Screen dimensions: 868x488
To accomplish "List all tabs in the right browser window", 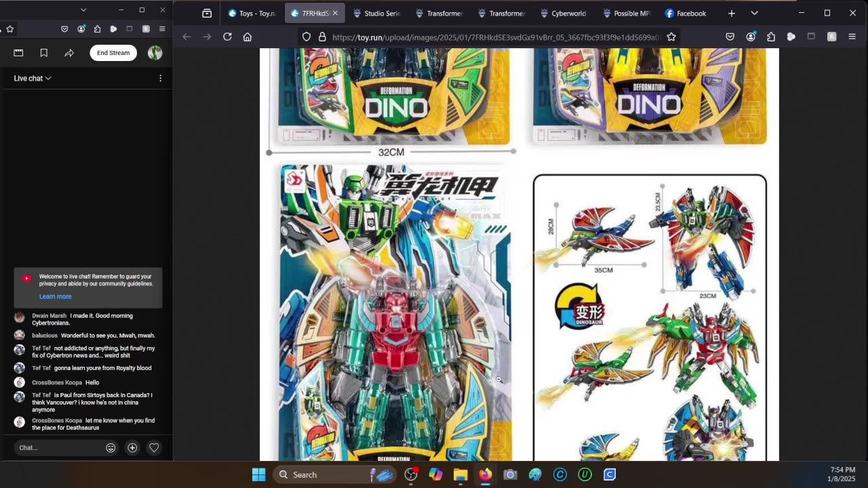I will [x=754, y=13].
